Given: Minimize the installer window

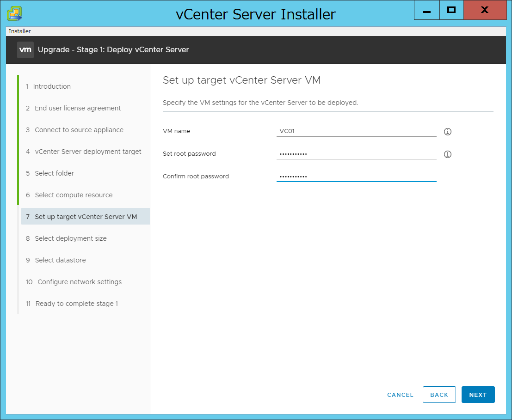Looking at the screenshot, I should 427,10.
